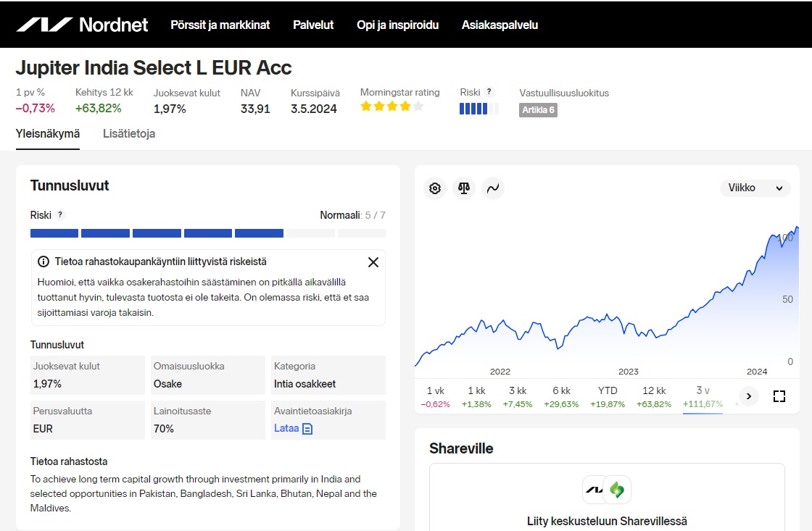Click the Nordnet logo
Viewport: 812px width, 531px height.
click(82, 25)
